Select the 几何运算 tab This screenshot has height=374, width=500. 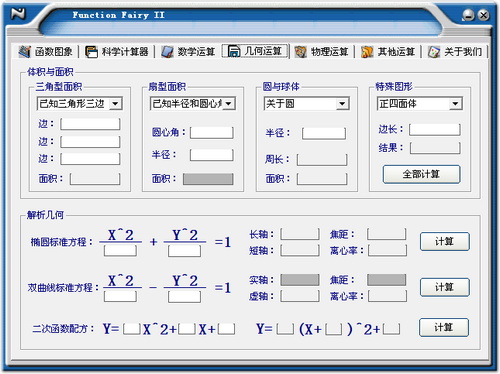[255, 51]
